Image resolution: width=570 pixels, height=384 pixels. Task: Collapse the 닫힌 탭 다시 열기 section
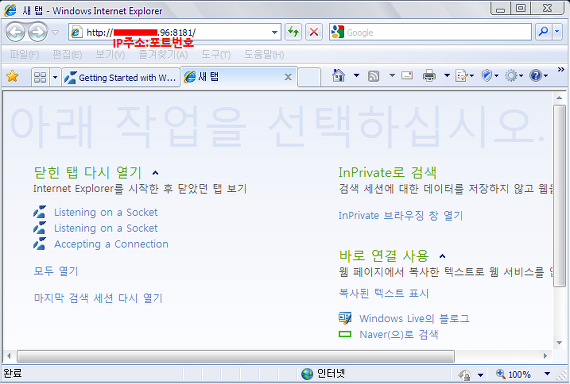pyautogui.click(x=155, y=173)
